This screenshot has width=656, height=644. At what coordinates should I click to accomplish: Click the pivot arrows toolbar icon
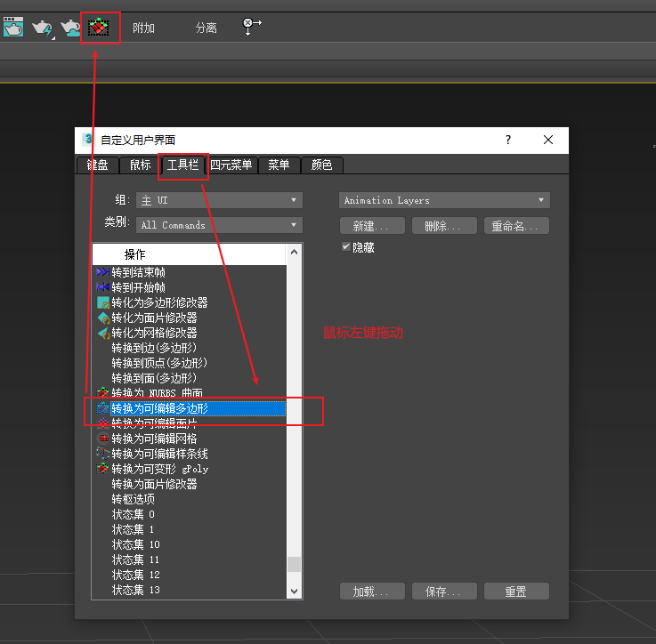pyautogui.click(x=252, y=27)
